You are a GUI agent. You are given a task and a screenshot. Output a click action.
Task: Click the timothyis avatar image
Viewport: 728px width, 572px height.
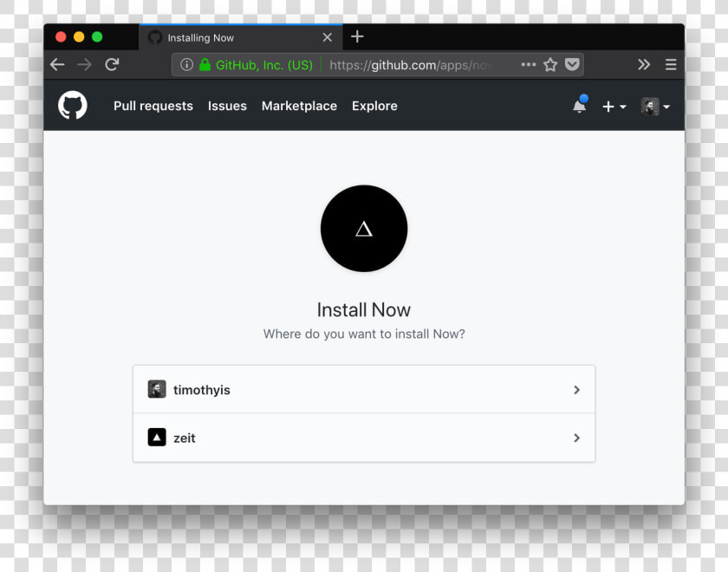click(x=157, y=389)
